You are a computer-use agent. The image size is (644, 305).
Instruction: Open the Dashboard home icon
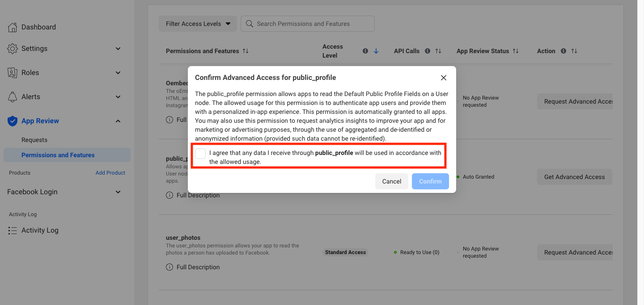pyautogui.click(x=13, y=27)
